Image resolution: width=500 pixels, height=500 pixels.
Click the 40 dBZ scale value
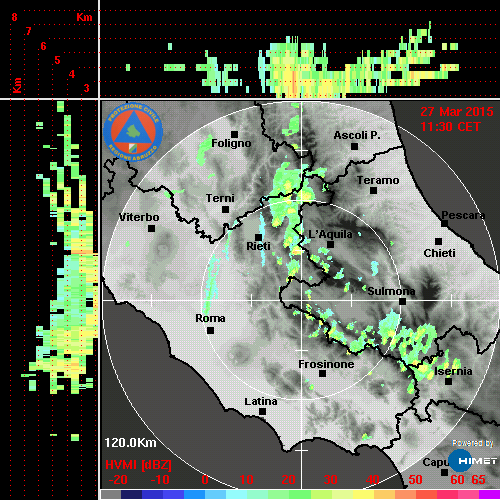[373, 480]
